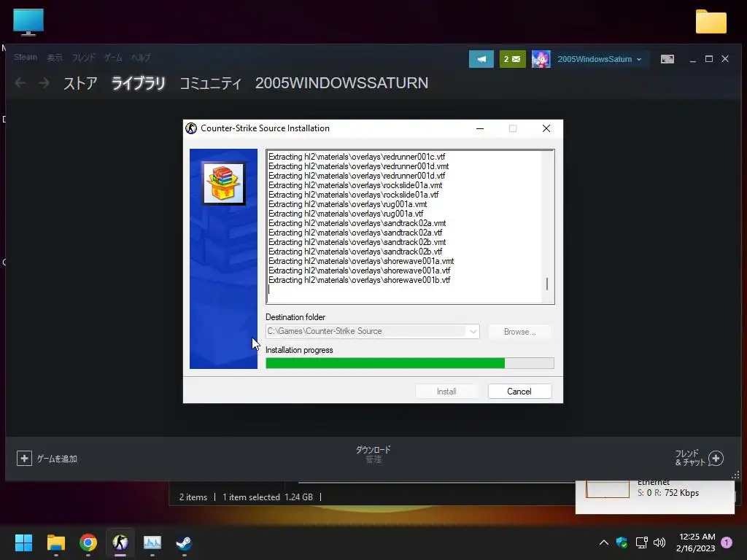Open the 2005WINDOWSSATURN profile tab
Screen dimensions: 747x560
341,83
